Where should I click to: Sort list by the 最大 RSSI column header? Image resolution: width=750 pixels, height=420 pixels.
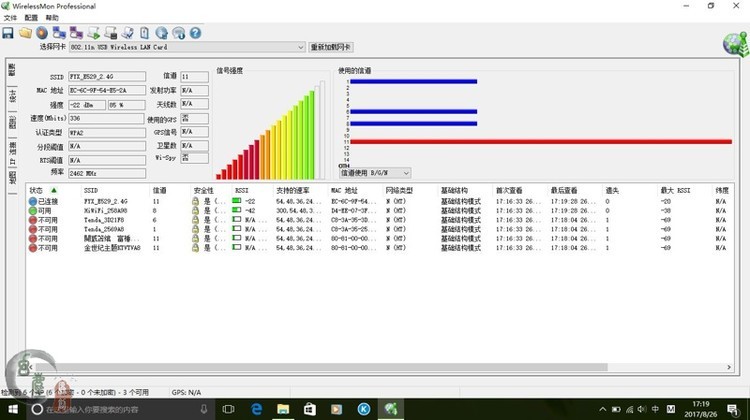point(675,190)
